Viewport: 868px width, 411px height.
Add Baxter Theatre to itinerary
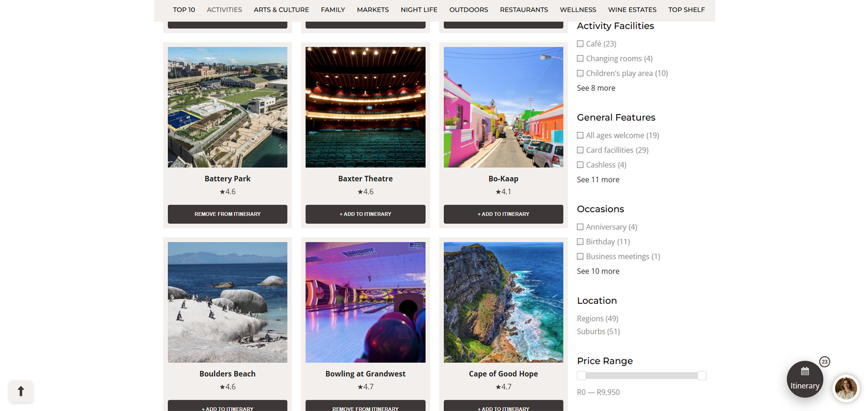click(x=365, y=214)
